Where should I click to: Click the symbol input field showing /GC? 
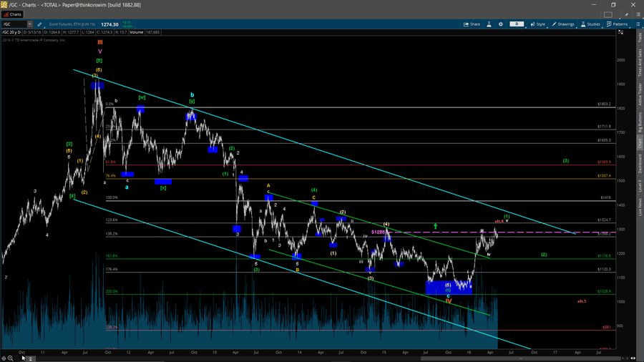14,24
